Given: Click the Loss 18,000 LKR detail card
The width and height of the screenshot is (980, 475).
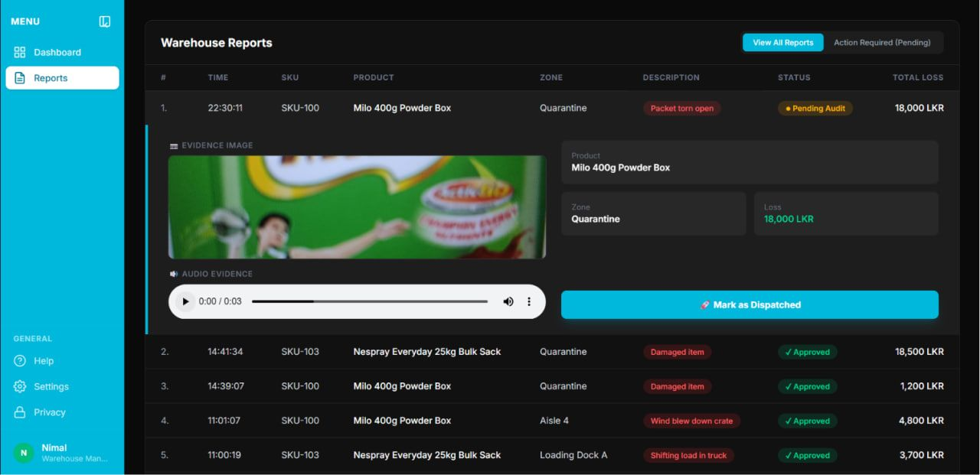Looking at the screenshot, I should coord(846,213).
